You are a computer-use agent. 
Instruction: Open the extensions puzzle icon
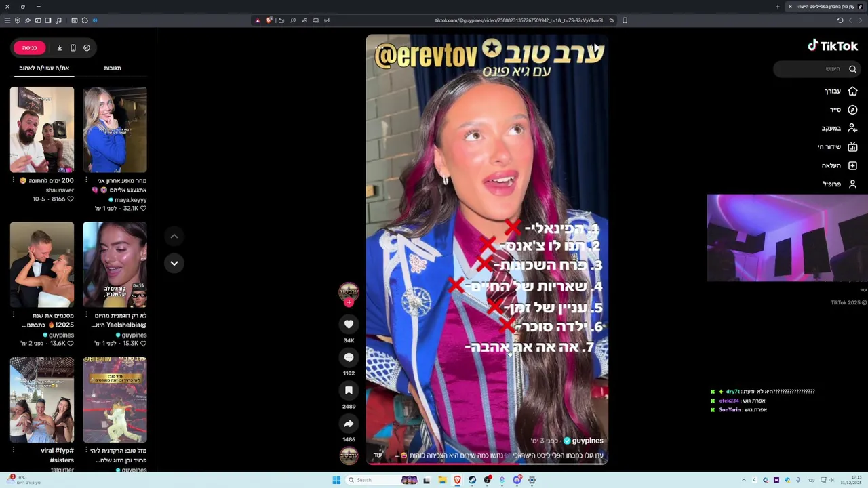85,20
